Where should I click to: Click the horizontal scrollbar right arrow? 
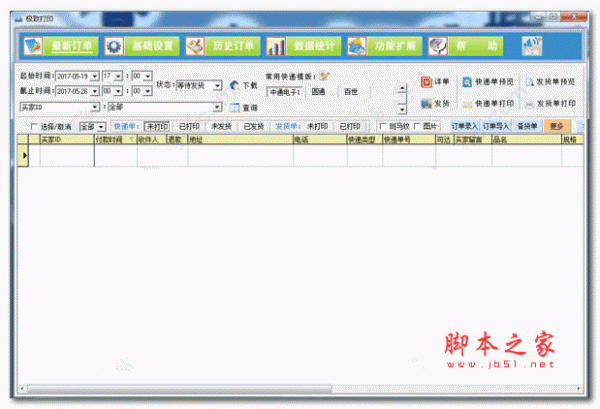[579, 389]
